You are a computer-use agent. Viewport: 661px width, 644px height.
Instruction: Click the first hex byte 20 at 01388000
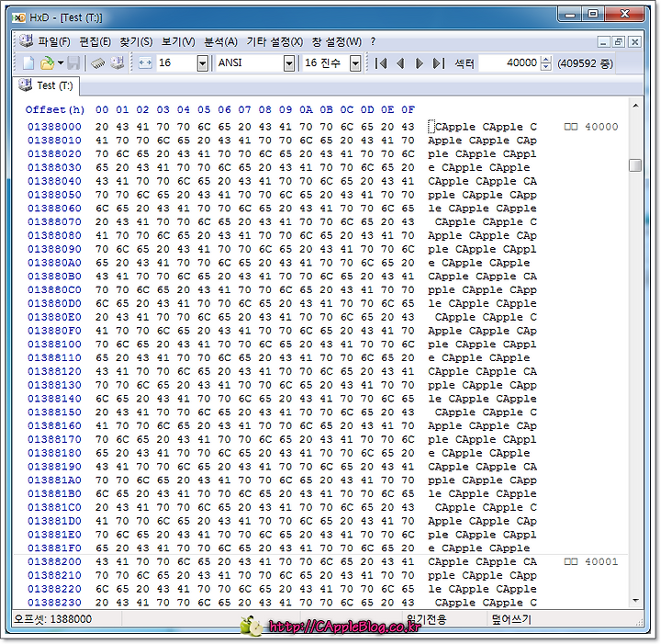(102, 127)
